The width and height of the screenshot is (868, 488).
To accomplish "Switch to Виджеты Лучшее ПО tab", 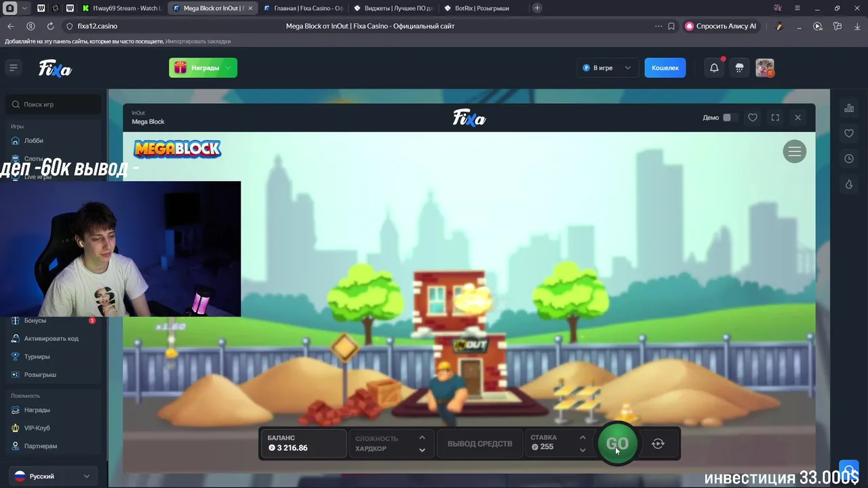I will [x=393, y=8].
